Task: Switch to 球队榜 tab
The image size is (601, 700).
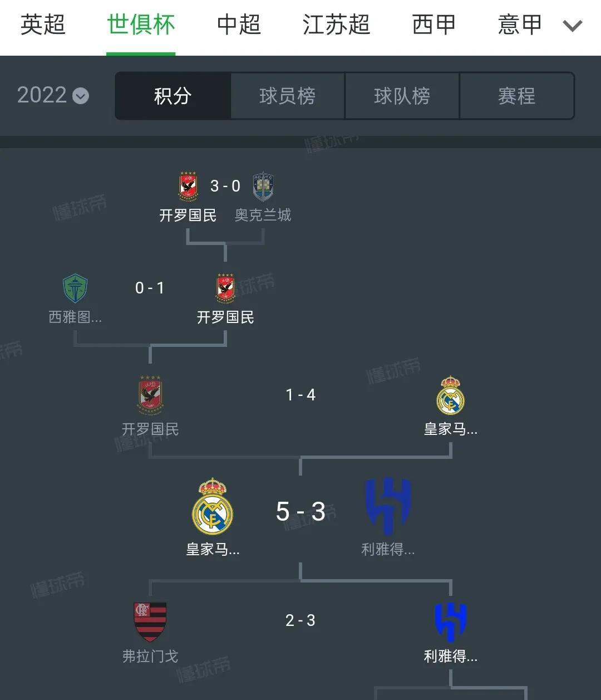Action: pyautogui.click(x=402, y=96)
